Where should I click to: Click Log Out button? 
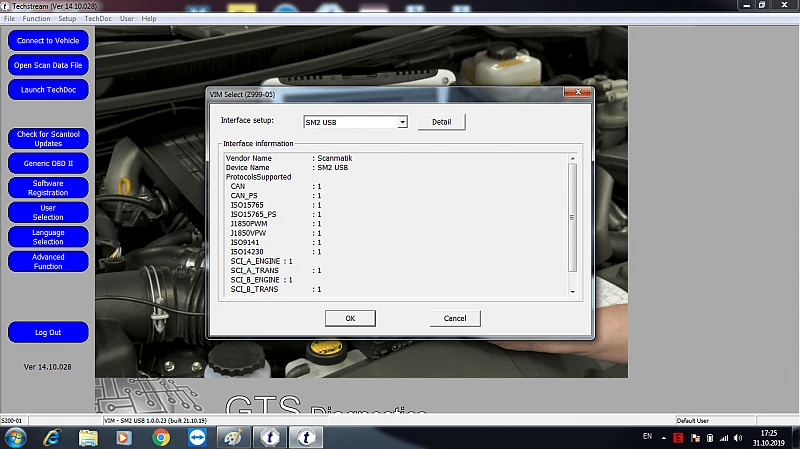pyautogui.click(x=48, y=332)
